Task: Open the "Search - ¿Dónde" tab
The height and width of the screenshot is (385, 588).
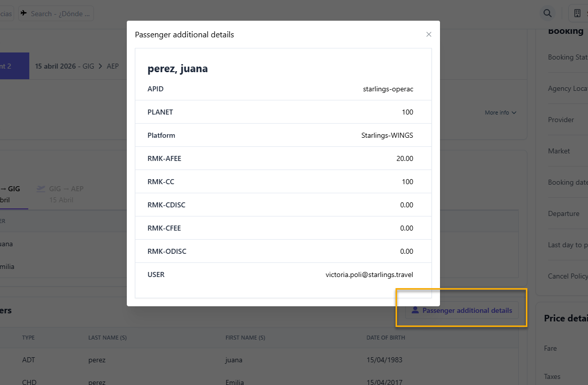Action: (x=56, y=14)
